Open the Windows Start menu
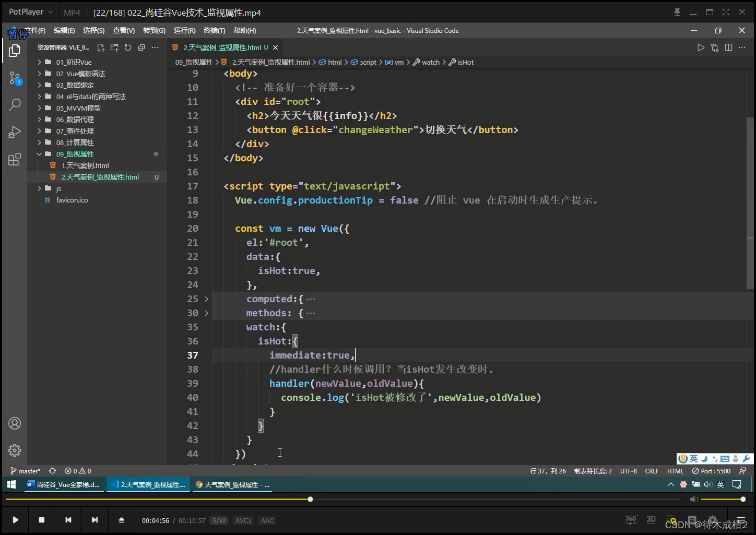The width and height of the screenshot is (756, 535). tap(11, 484)
